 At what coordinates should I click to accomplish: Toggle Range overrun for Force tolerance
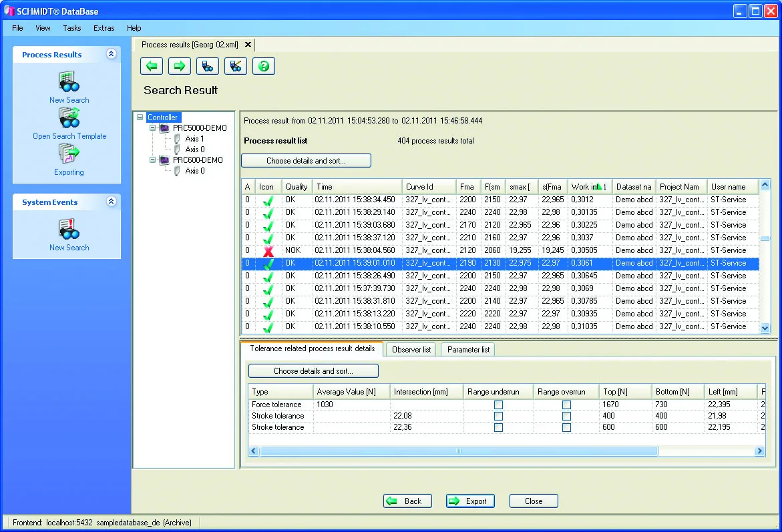(566, 405)
